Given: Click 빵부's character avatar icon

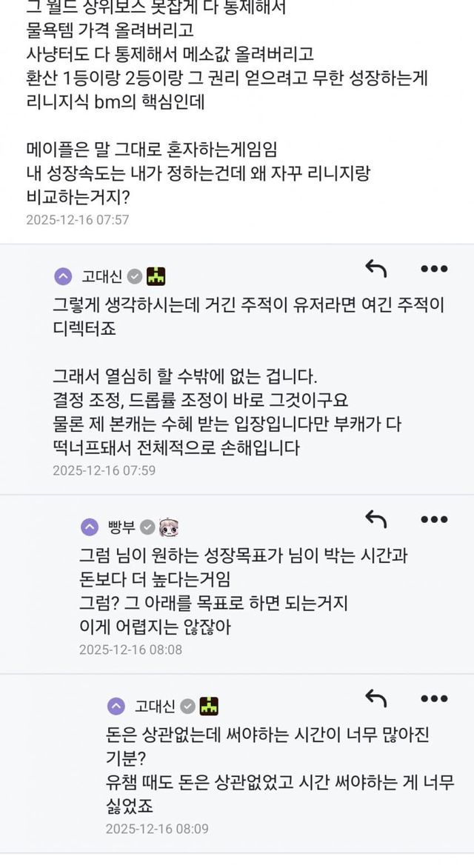Looking at the screenshot, I should point(169,527).
